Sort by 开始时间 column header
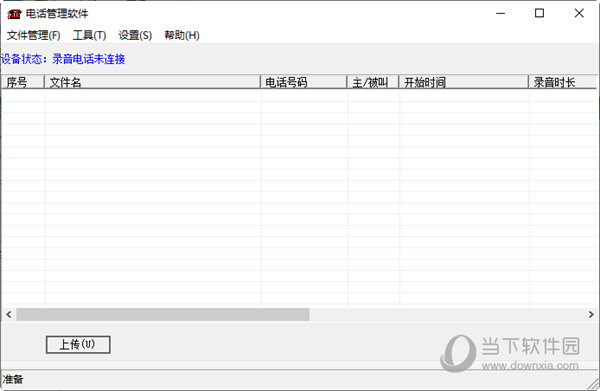600x391 pixels. [x=463, y=82]
